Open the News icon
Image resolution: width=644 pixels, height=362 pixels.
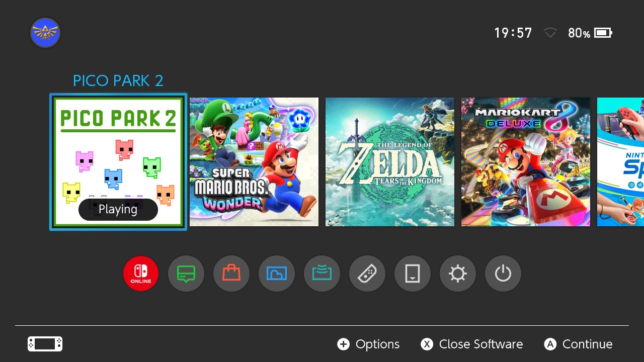[x=186, y=274]
